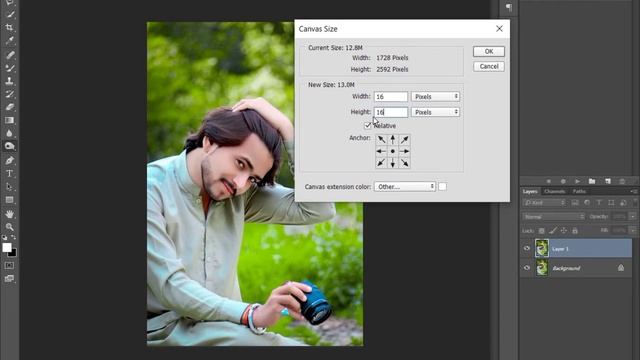Select the Pen tool
The image size is (640, 360).
[9, 160]
